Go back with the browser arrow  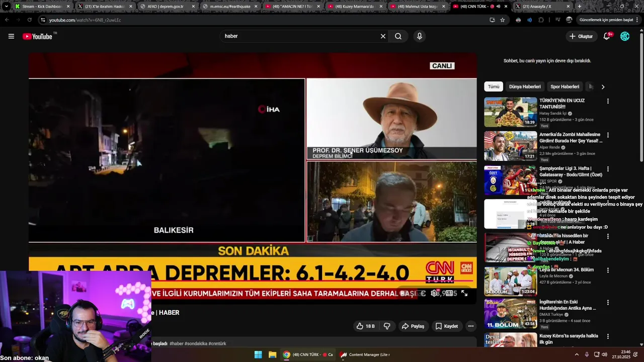[7, 20]
